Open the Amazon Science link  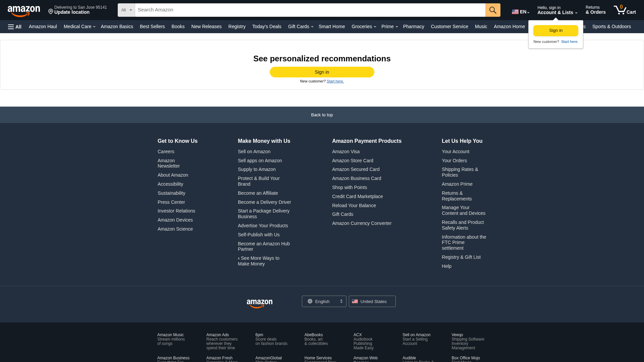(x=175, y=229)
